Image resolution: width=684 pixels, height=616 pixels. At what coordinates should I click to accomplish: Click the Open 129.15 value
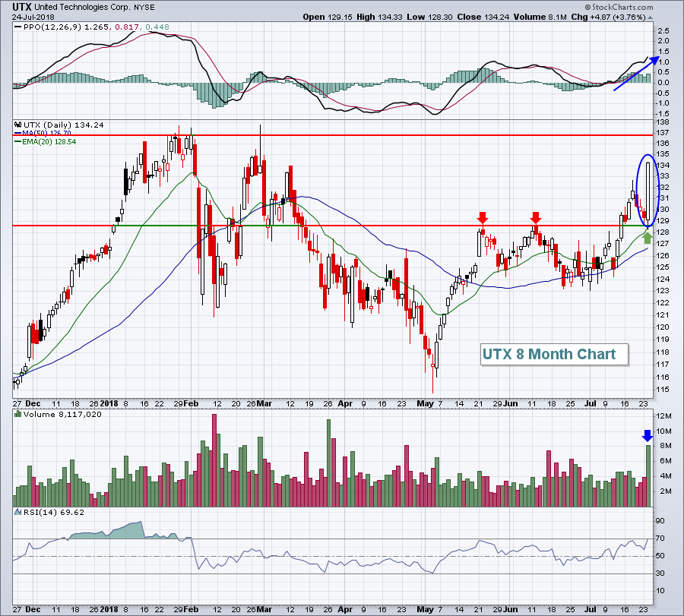[x=327, y=17]
